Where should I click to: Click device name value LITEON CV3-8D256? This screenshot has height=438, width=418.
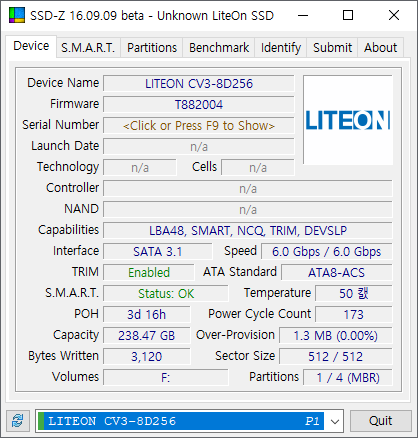point(199,84)
